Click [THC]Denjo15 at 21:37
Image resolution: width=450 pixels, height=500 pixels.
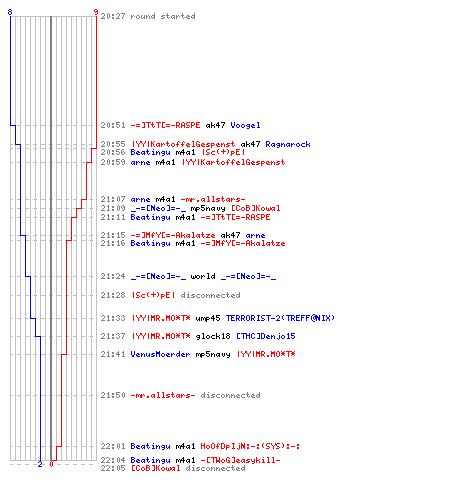point(266,336)
